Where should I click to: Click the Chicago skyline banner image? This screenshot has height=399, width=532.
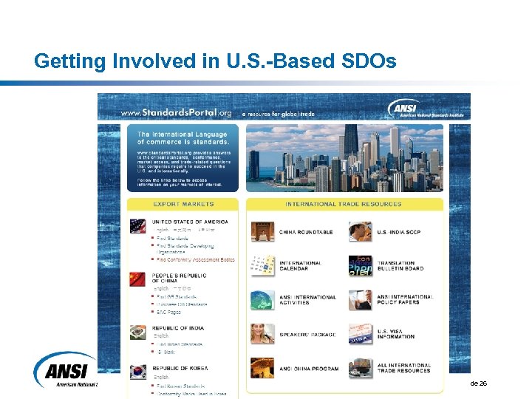point(345,158)
